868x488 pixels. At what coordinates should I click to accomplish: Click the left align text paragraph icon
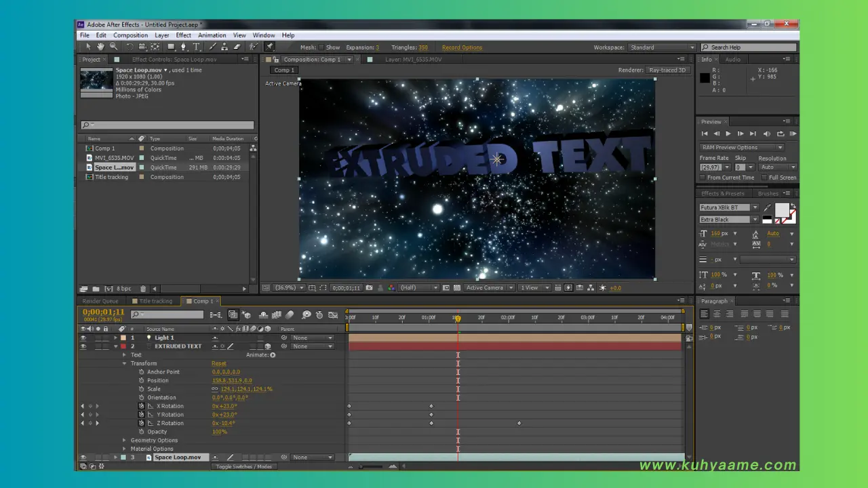pos(705,314)
